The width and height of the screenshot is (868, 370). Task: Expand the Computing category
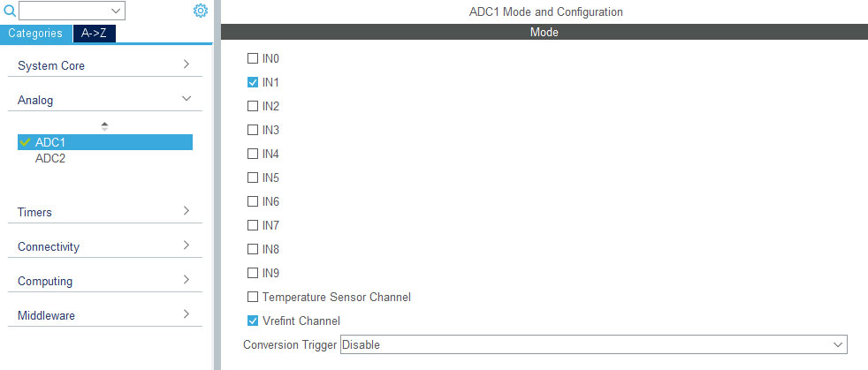(x=104, y=281)
